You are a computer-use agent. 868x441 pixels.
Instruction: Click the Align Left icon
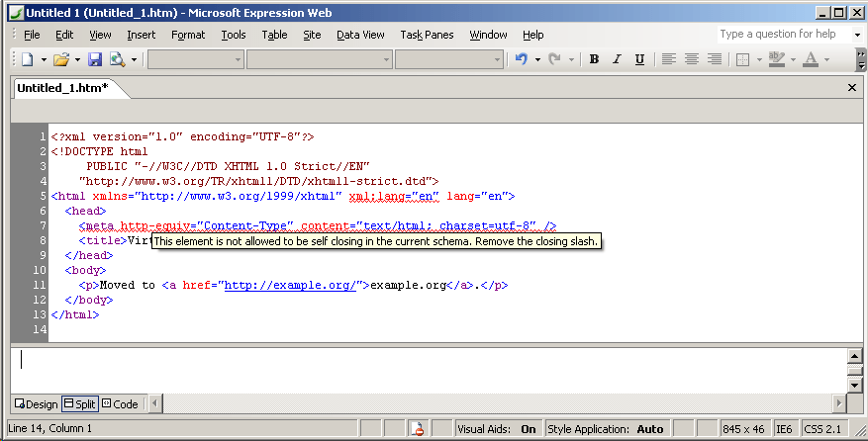669,59
